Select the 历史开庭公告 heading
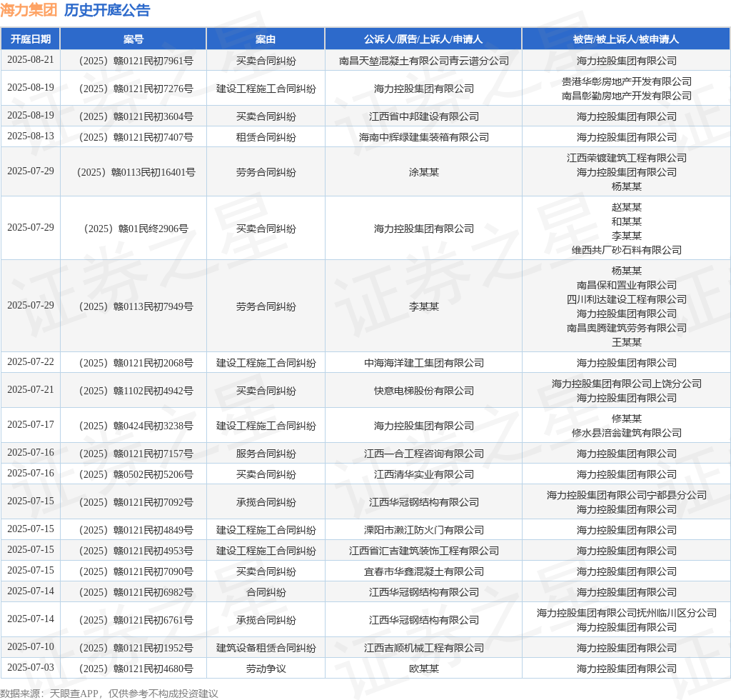Viewport: 731px width, 700px height. (x=107, y=10)
